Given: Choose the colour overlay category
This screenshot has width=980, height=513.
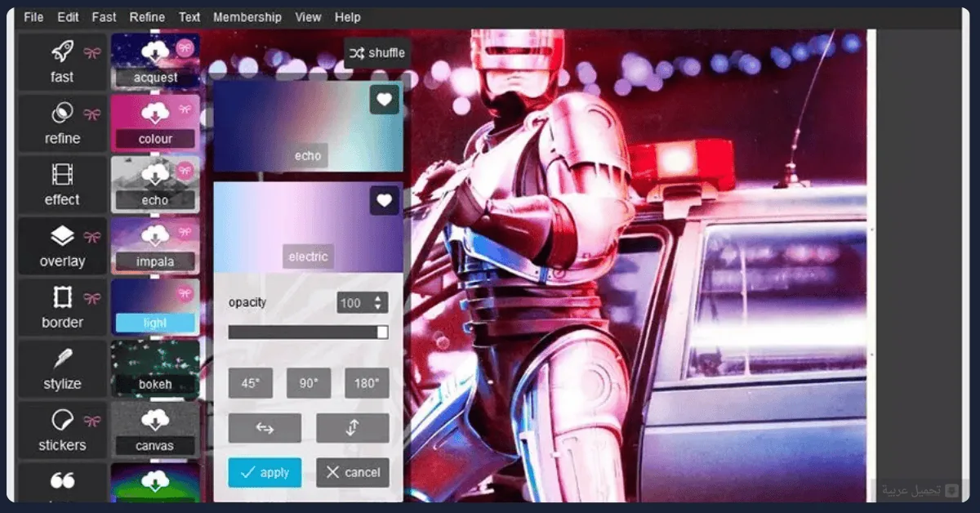Looking at the screenshot, I should 155,123.
